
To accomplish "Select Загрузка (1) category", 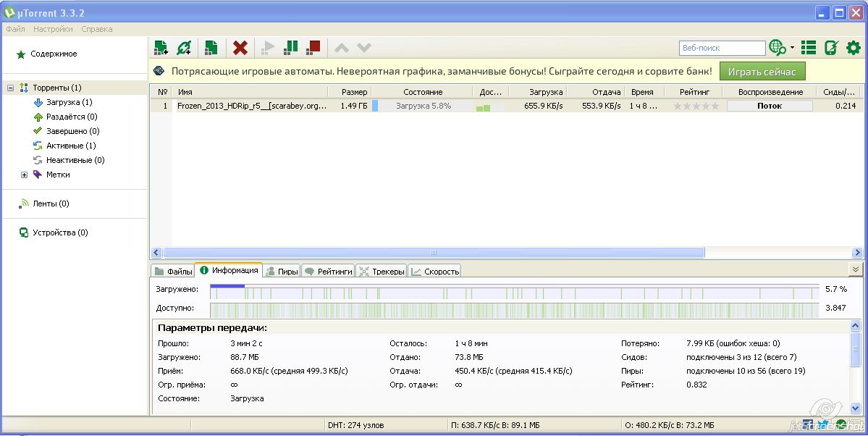I will coord(69,102).
